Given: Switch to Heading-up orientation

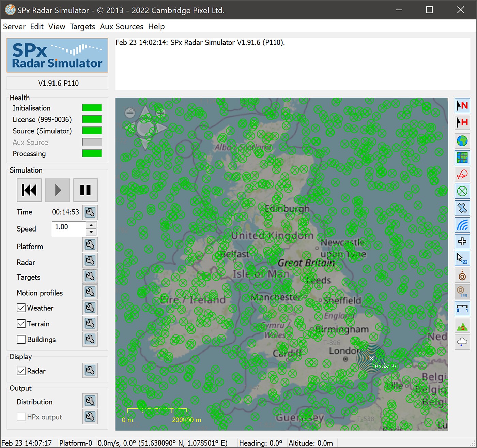Looking at the screenshot, I should point(462,122).
